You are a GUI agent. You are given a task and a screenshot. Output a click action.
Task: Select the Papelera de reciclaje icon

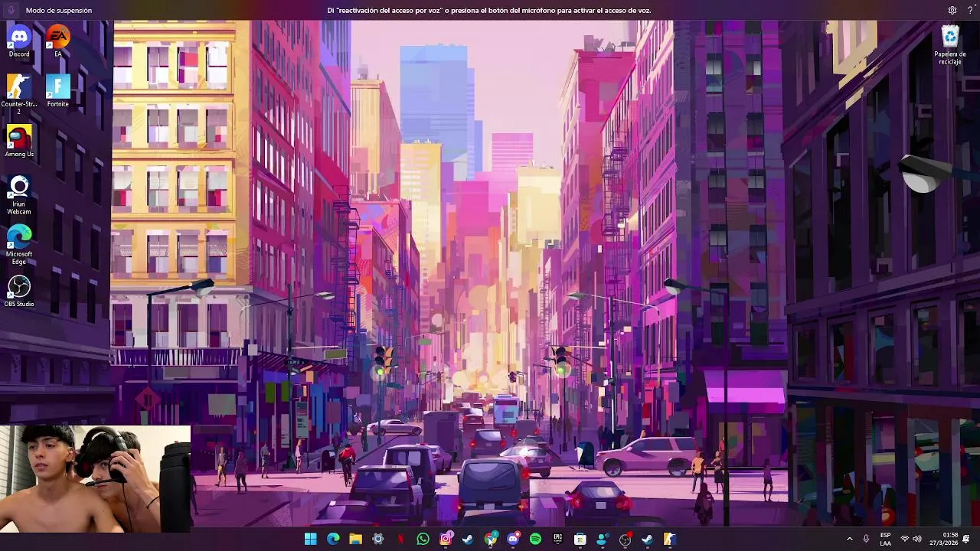coord(950,45)
